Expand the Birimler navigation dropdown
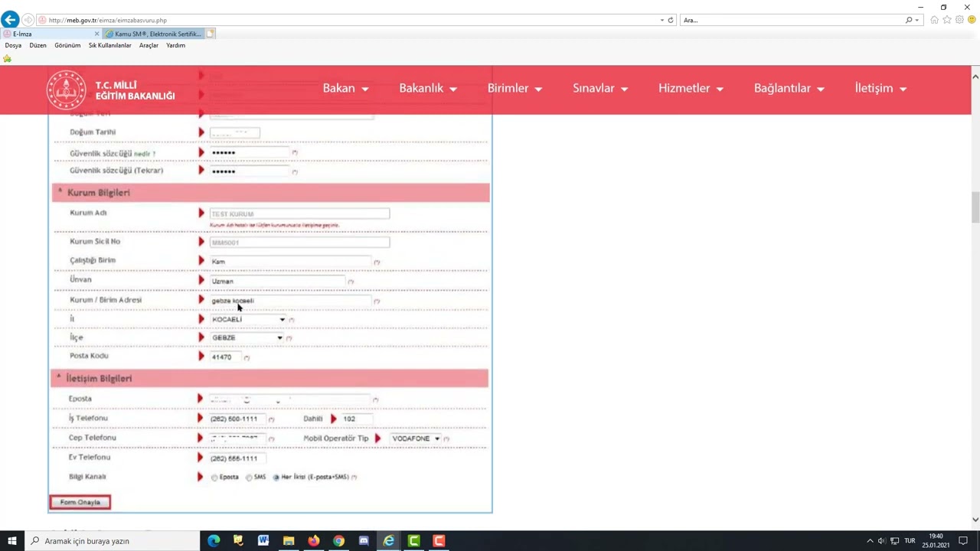The height and width of the screenshot is (551, 980). pos(514,88)
